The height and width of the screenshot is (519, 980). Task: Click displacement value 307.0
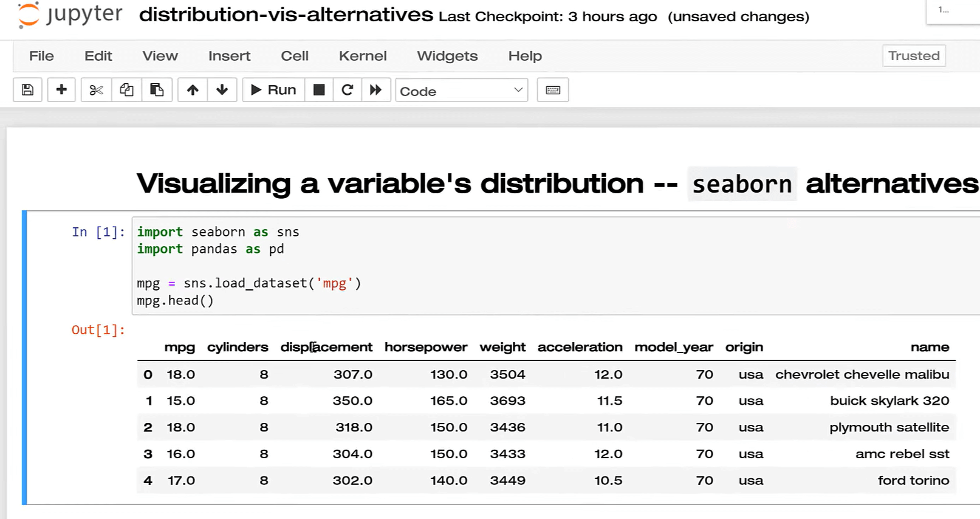coord(353,374)
